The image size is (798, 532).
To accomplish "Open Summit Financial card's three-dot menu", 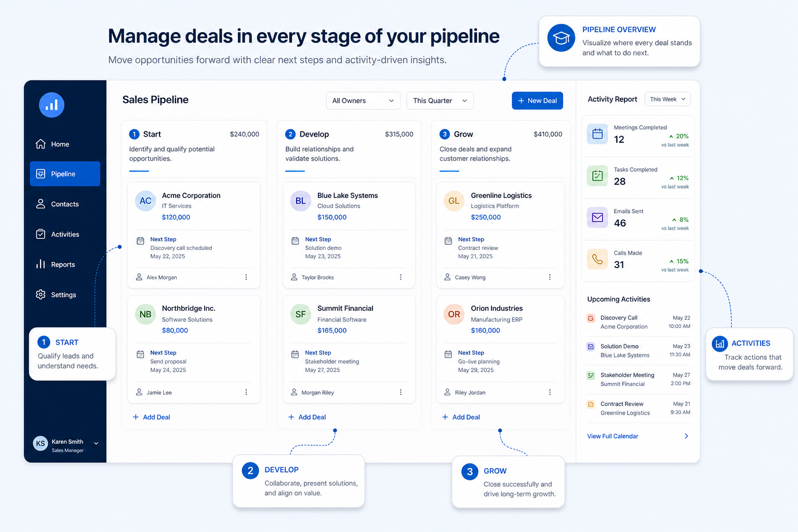I will 401,392.
